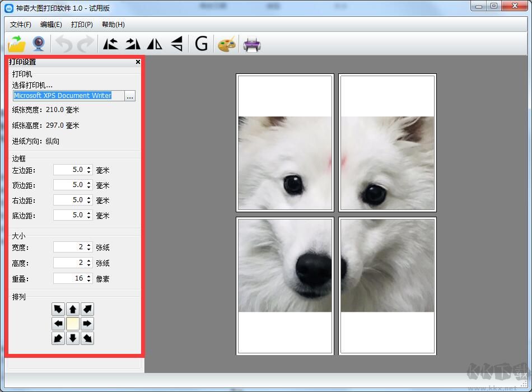Click the purple printer icon

coord(251,44)
